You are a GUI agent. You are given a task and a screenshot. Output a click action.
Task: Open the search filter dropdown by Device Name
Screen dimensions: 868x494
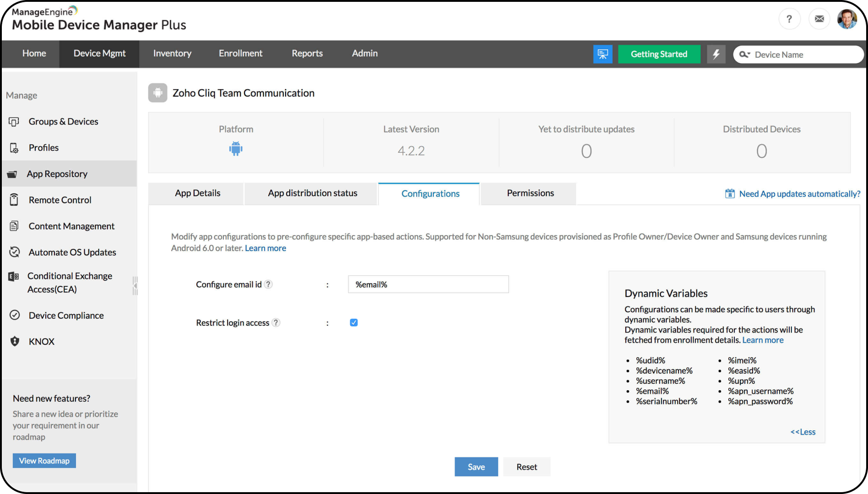point(745,54)
